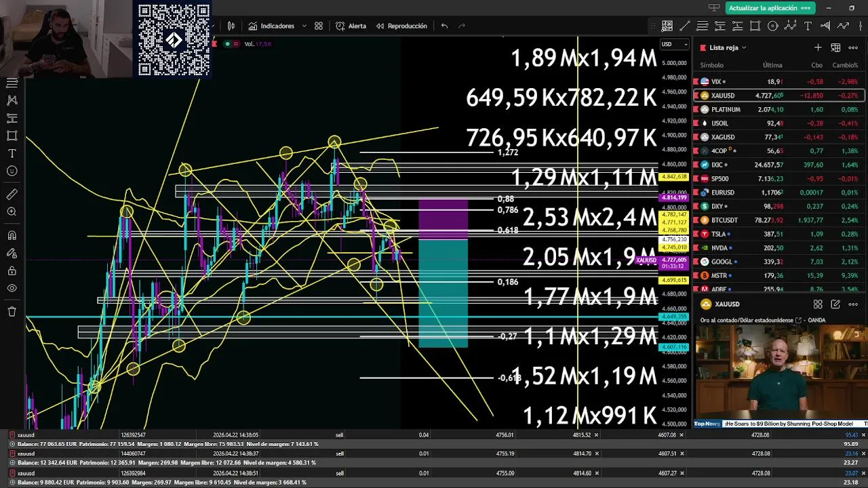
Task: Expand the Balance 77 063.65 EUR row
Action: pyautogui.click(x=12, y=444)
